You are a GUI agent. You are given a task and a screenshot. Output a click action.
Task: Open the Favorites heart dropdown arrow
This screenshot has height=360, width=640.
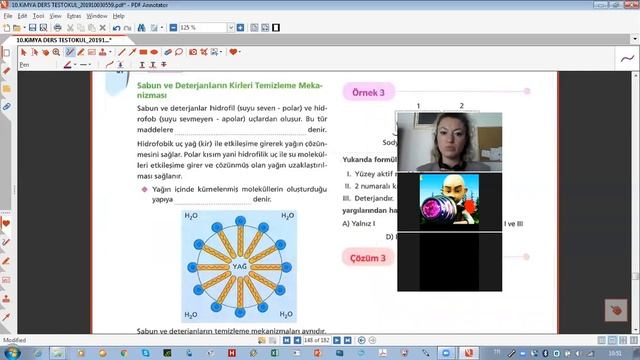(x=240, y=52)
